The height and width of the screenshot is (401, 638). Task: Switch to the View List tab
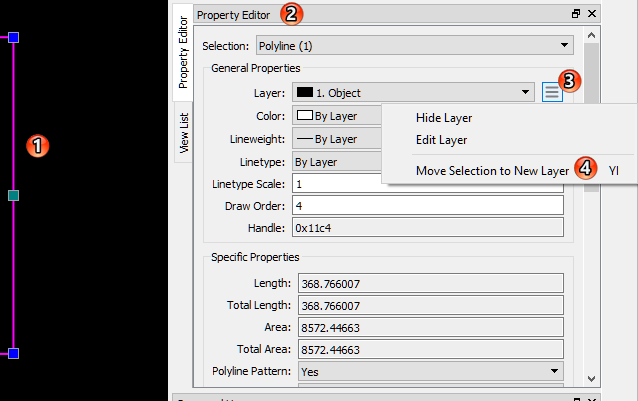[x=183, y=135]
